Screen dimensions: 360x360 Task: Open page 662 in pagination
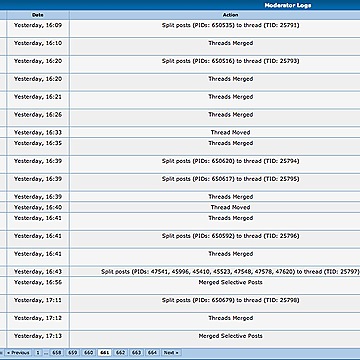pos(120,353)
